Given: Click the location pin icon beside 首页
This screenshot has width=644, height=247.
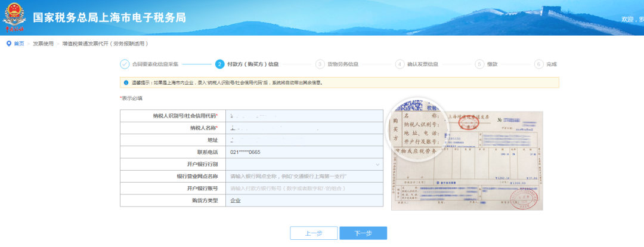Looking at the screenshot, I should [9, 44].
